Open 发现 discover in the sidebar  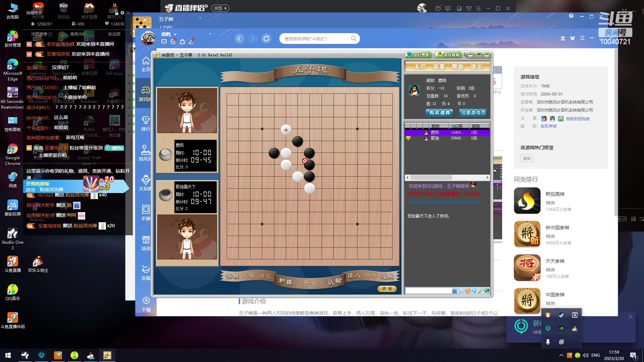pyautogui.click(x=146, y=273)
